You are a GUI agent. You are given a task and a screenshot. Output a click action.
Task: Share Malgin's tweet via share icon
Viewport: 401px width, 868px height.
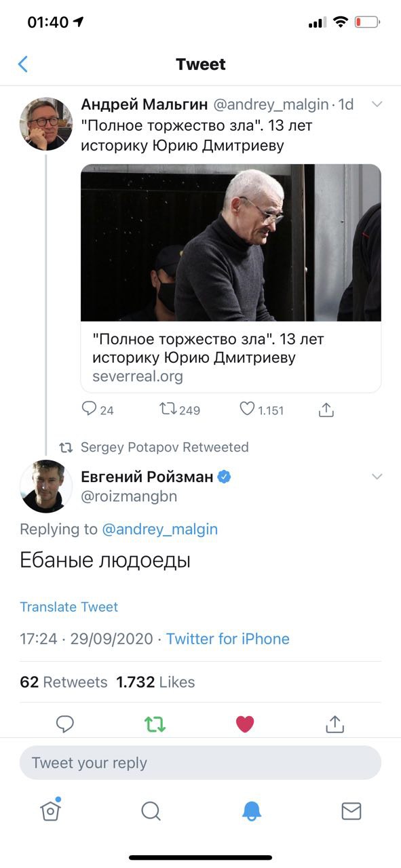point(326,409)
